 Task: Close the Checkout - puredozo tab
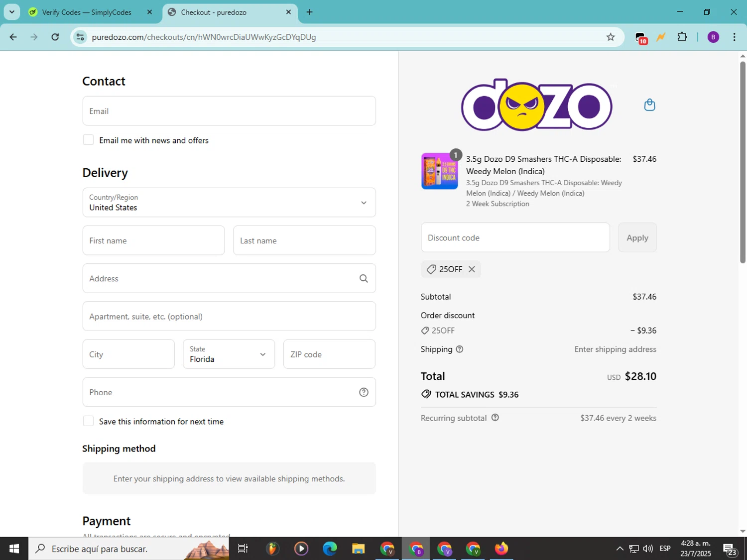click(288, 12)
